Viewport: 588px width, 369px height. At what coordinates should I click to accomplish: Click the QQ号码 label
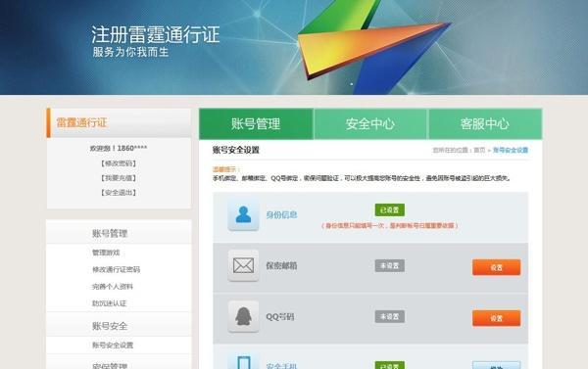[x=279, y=316]
